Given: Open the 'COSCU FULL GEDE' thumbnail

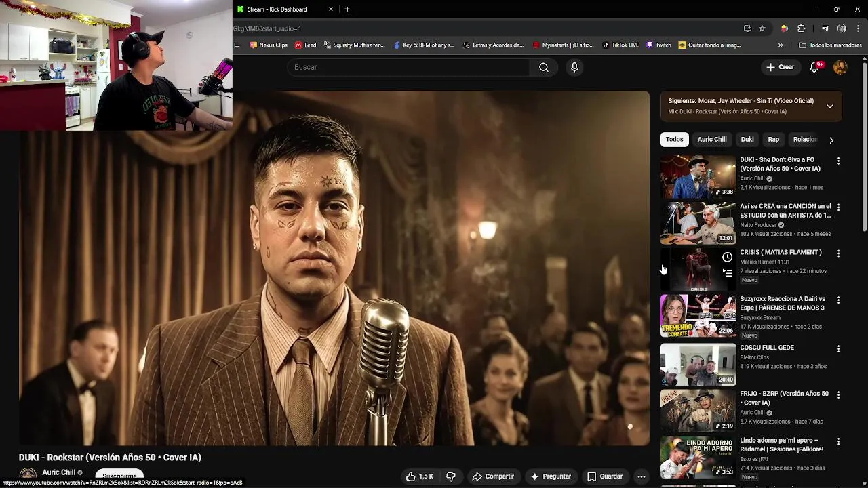Looking at the screenshot, I should [x=698, y=364].
